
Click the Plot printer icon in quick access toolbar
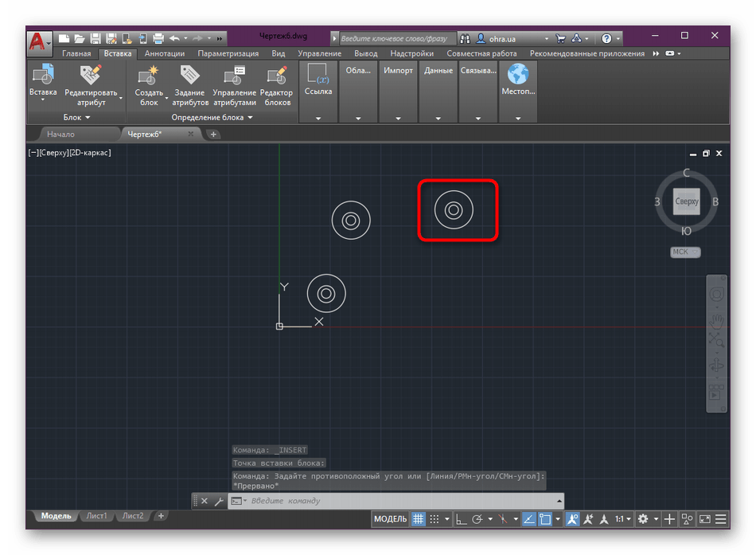158,38
